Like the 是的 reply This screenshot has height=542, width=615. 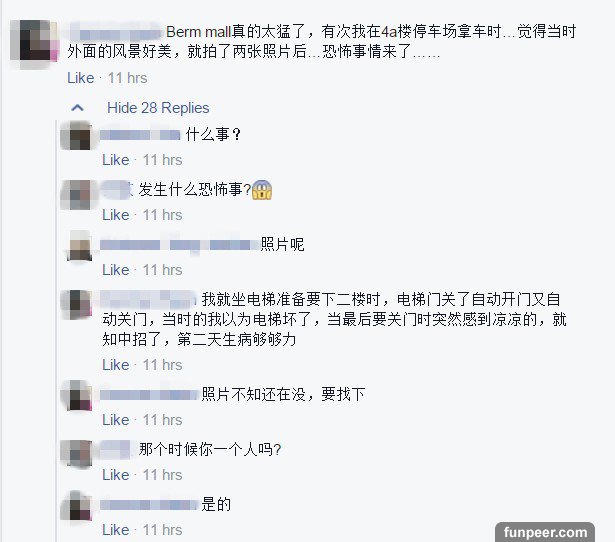coord(116,530)
